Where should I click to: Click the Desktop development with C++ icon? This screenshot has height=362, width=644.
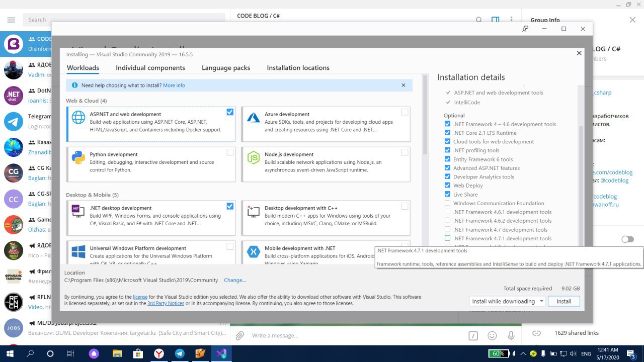click(x=254, y=211)
